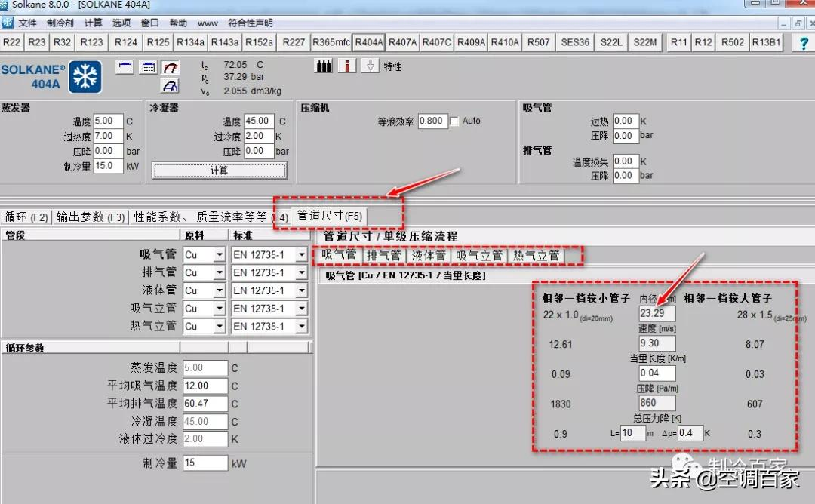Screen dimensions: 815x504
Task: Open the www menu
Action: 208,23
